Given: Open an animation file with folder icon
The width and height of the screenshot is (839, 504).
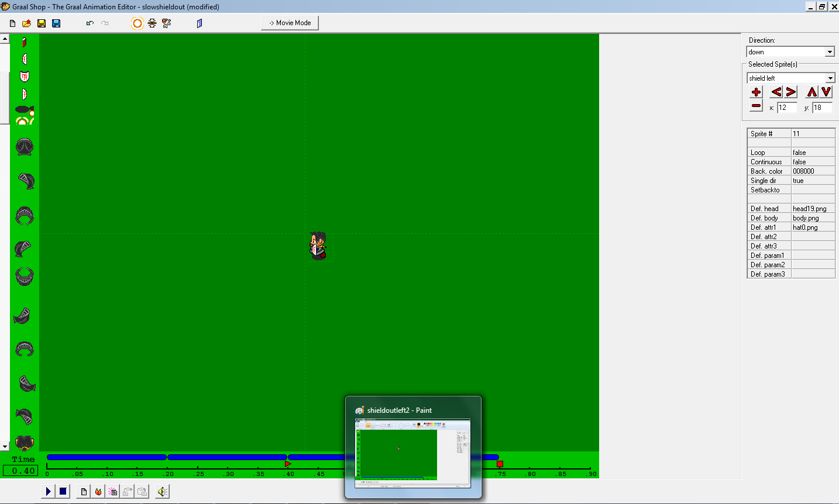Looking at the screenshot, I should coord(27,23).
